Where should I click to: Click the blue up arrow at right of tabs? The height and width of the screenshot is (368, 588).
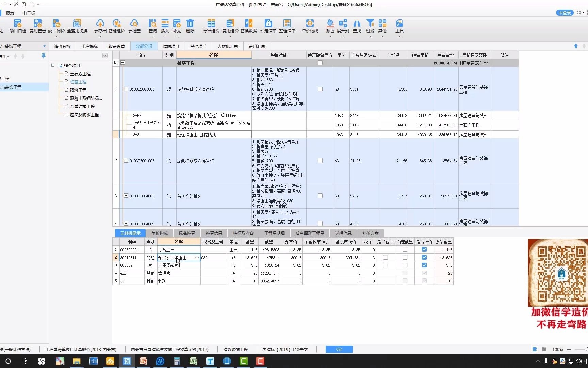(576, 46)
